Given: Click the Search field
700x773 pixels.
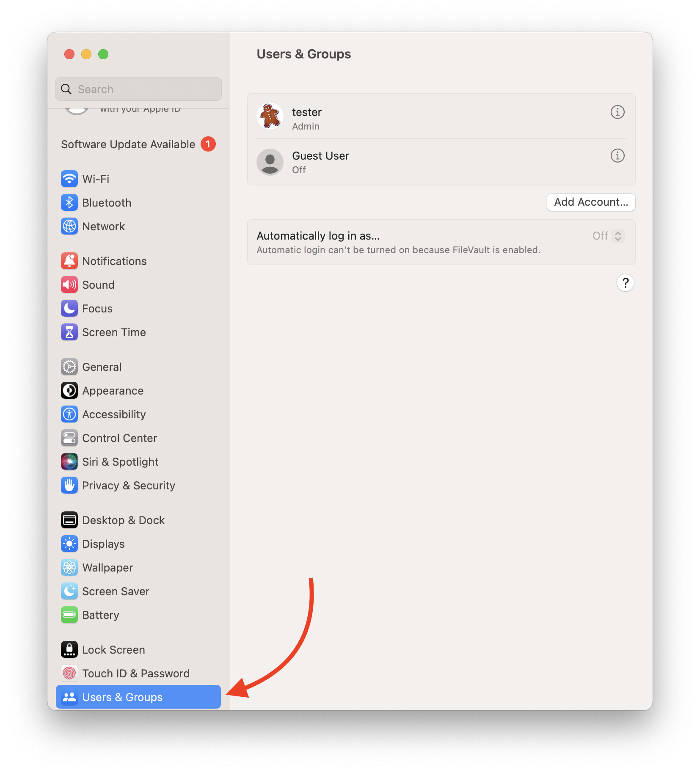Looking at the screenshot, I should click(138, 89).
